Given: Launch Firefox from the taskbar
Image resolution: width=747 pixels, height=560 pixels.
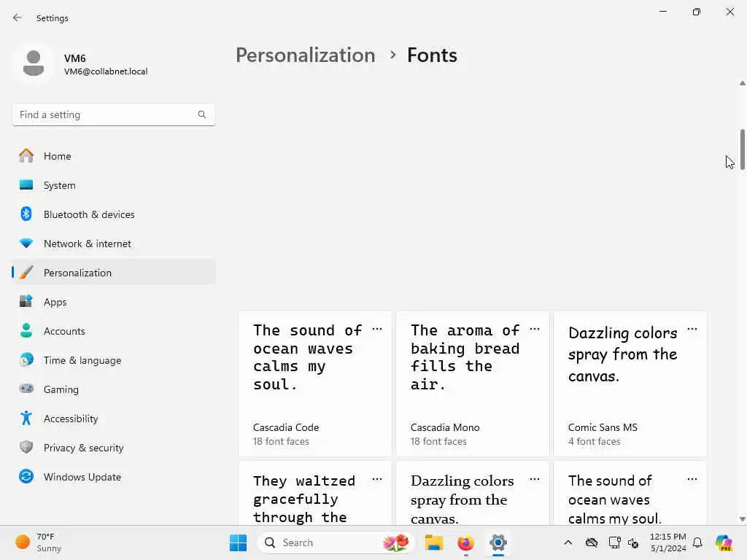Looking at the screenshot, I should (x=465, y=542).
